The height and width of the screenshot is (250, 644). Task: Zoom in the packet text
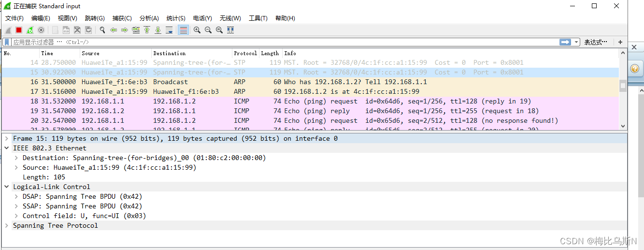point(197,30)
